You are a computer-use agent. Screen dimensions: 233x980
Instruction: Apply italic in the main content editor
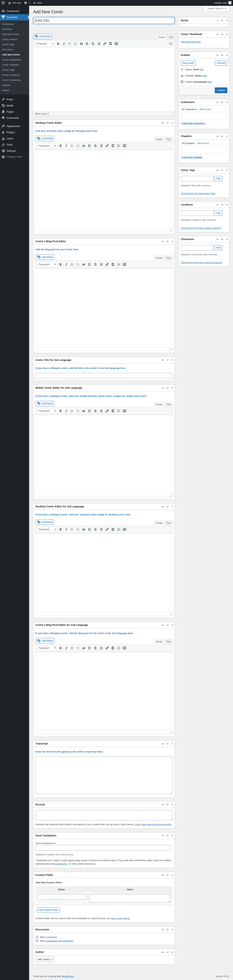tap(64, 44)
